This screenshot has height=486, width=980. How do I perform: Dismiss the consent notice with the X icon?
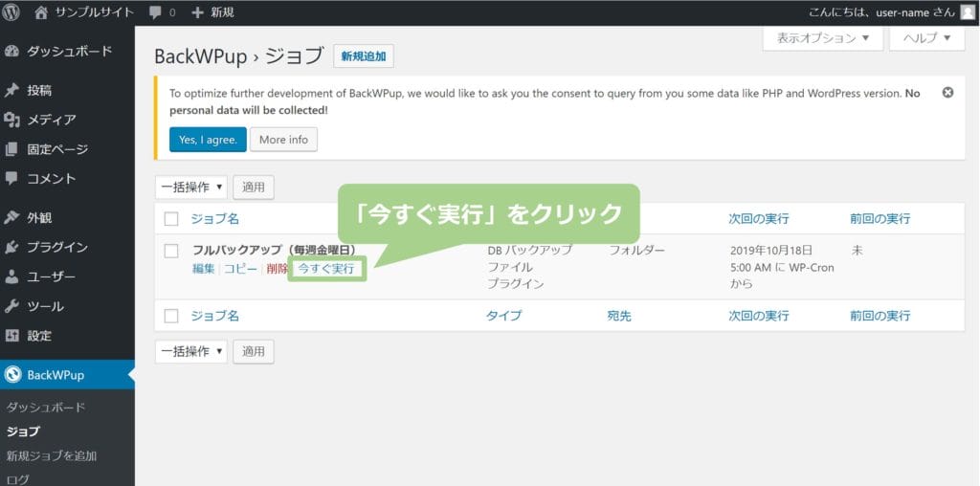(947, 93)
